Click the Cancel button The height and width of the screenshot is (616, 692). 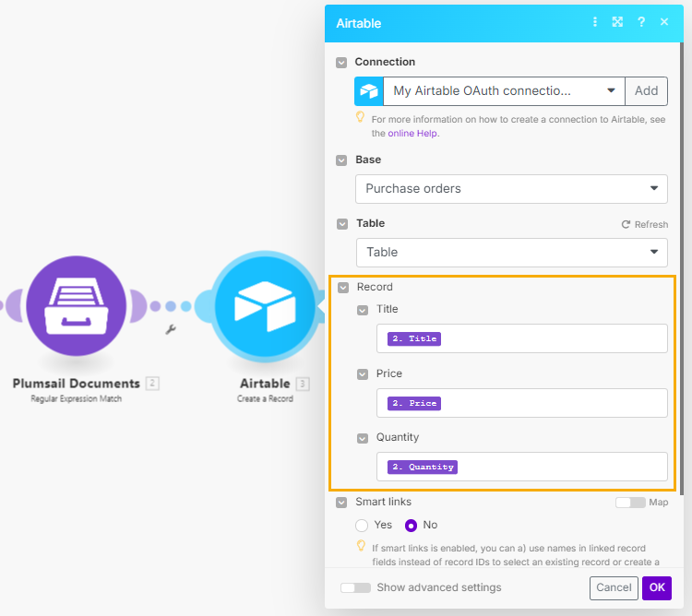tap(614, 587)
